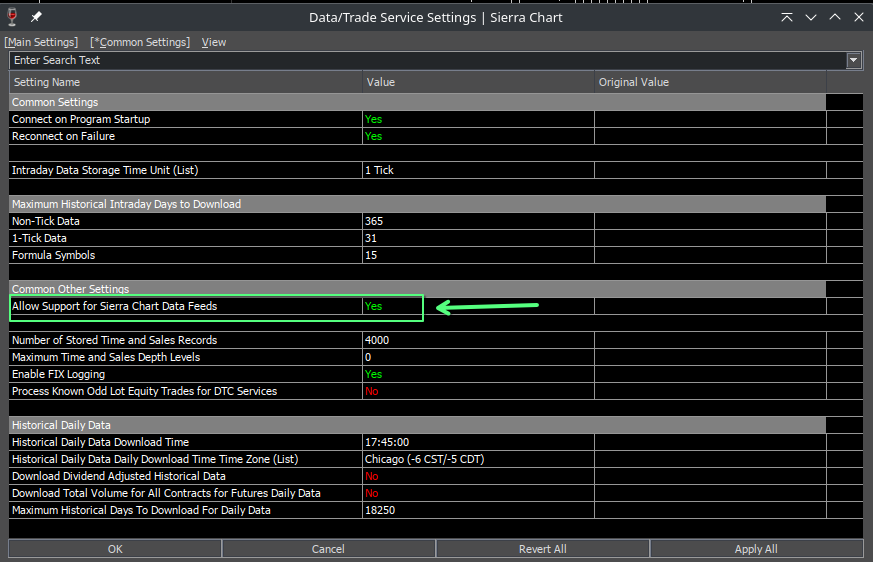Close the Data/Trade Service Settings window

(x=859, y=17)
